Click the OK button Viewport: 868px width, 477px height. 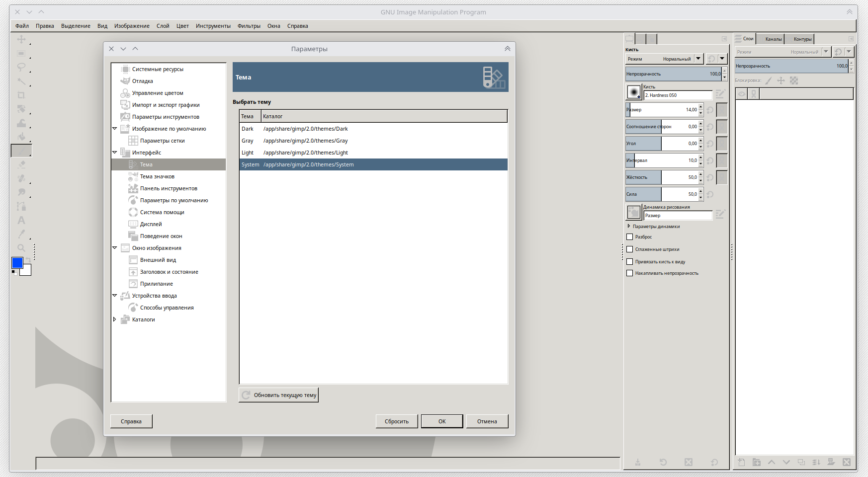442,421
